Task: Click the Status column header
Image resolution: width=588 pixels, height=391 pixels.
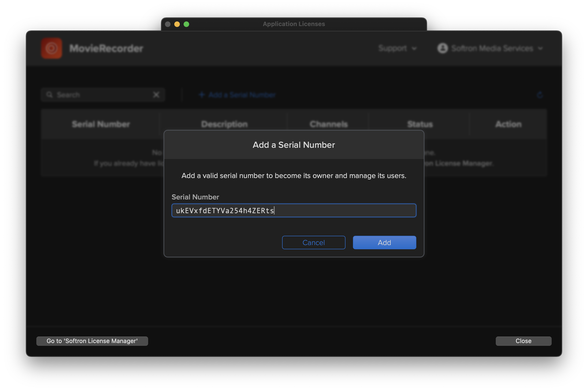Action: point(420,124)
